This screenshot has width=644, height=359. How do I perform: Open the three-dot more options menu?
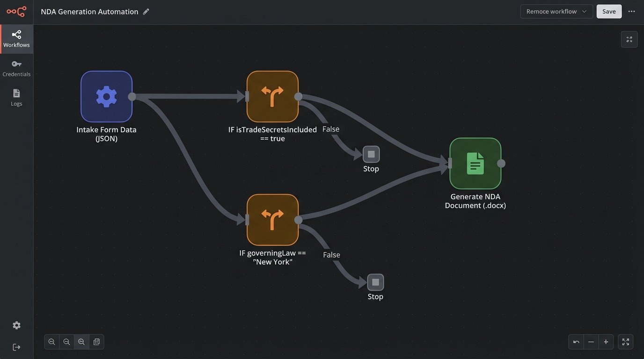point(631,12)
